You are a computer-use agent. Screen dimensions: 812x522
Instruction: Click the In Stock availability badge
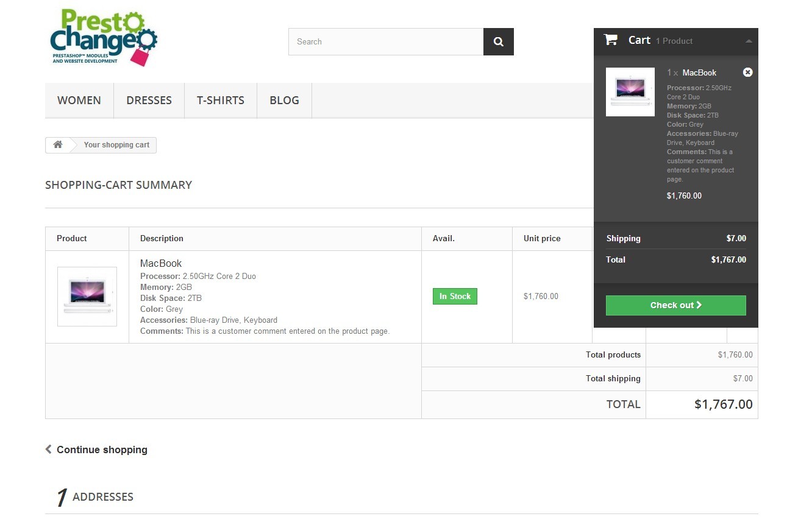(x=455, y=297)
